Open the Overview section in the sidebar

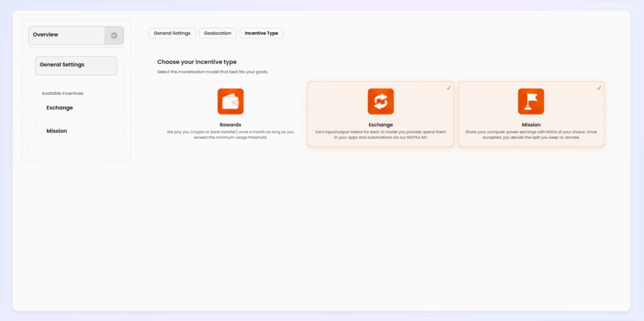(x=67, y=35)
